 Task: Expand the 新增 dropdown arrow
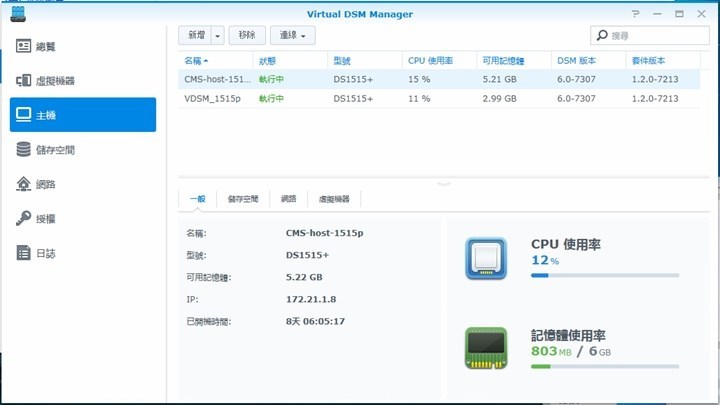218,35
